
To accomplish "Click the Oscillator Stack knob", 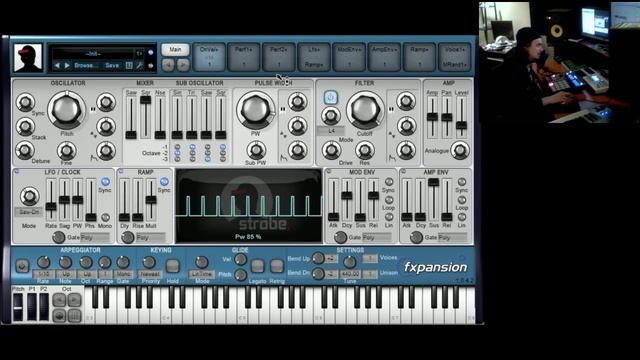I will (25, 127).
